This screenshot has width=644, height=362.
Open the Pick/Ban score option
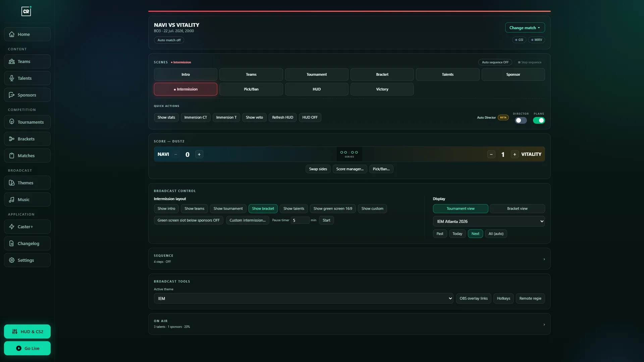[381, 169]
